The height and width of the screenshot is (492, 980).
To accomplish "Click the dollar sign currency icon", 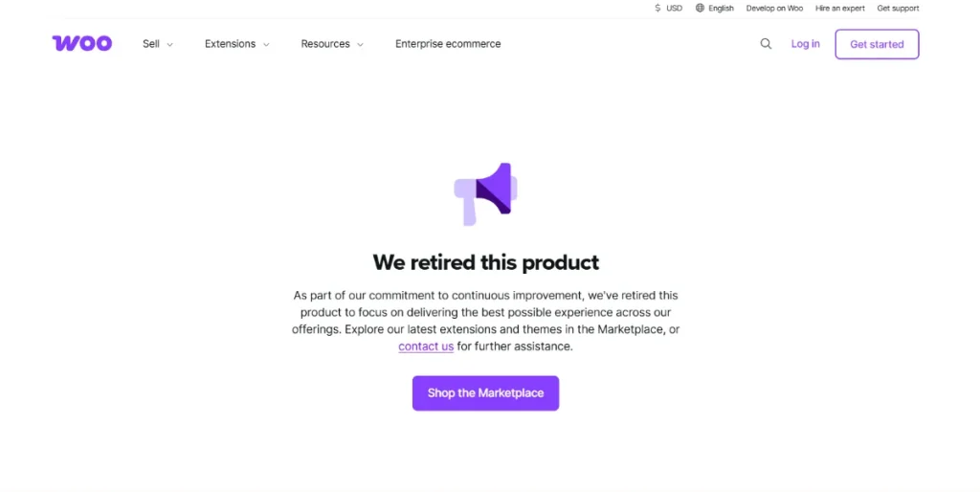I will click(x=657, y=9).
